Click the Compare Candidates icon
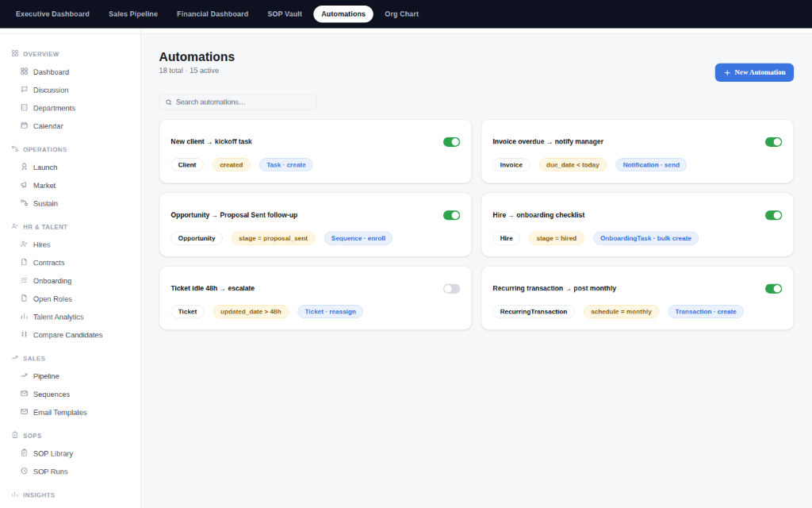812x508 pixels. [24, 334]
